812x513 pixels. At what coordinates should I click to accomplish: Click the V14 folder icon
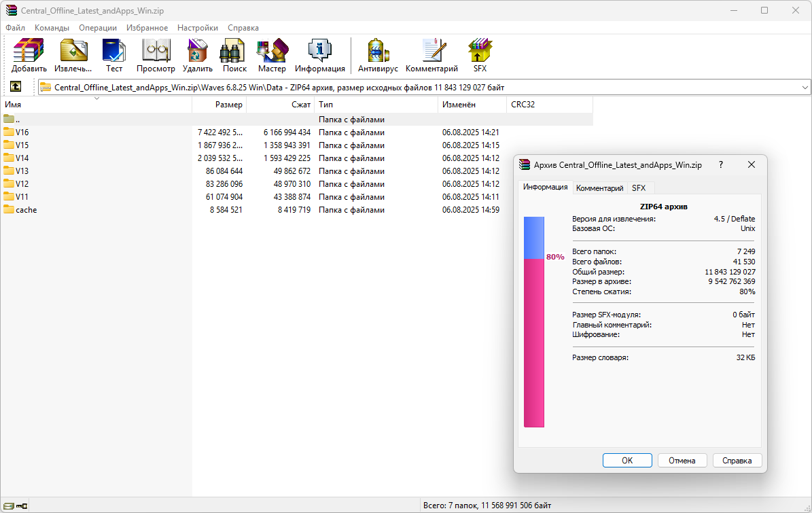9,158
